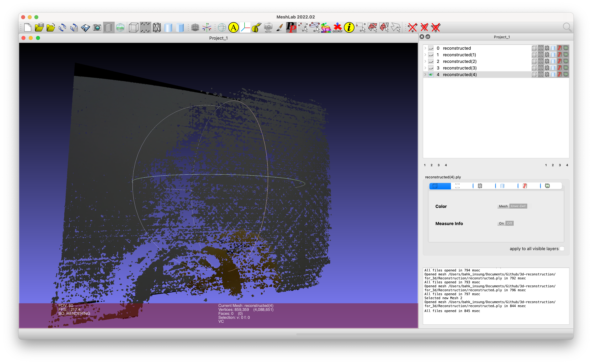The width and height of the screenshot is (592, 364).
Task: Collapse the reconstructed(3) disclosure arrow
Action: (x=425, y=68)
